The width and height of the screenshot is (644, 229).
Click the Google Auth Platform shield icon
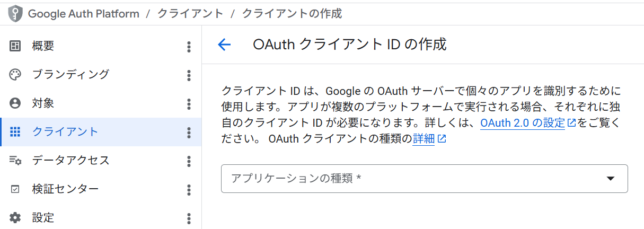pyautogui.click(x=15, y=14)
